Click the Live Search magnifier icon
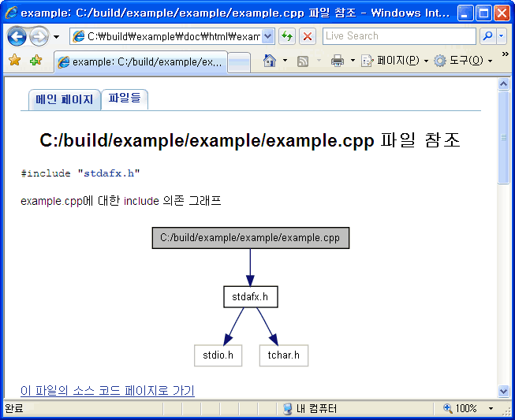 pos(487,36)
